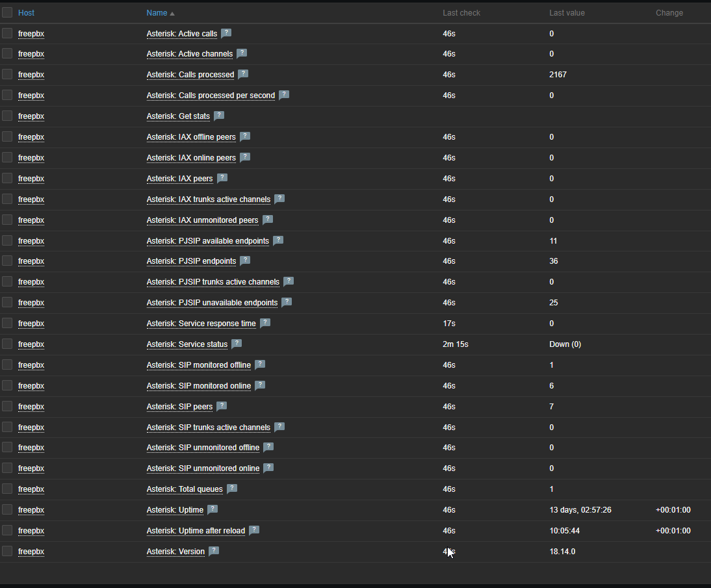Viewport: 711px width, 588px height.
Task: Show help for Asterisk: Total queues
Action: (x=232, y=489)
